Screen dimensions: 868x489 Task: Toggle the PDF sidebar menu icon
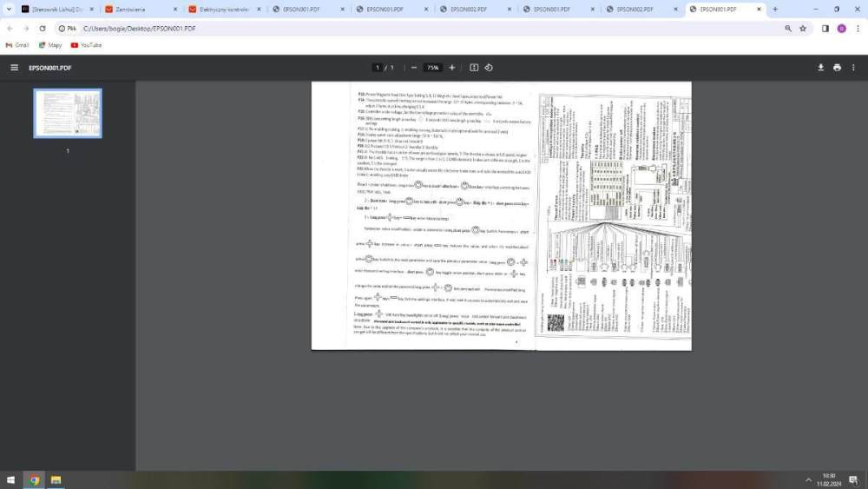[x=14, y=67]
